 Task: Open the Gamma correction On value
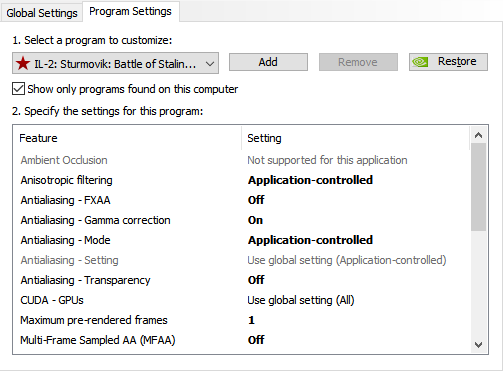(x=255, y=220)
